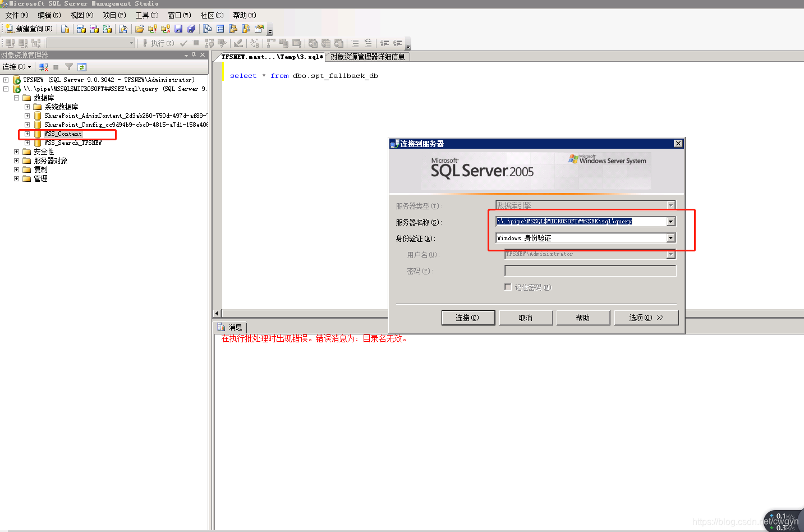The width and height of the screenshot is (804, 532).
Task: Open the 窗口 (Window) menu
Action: pos(180,15)
